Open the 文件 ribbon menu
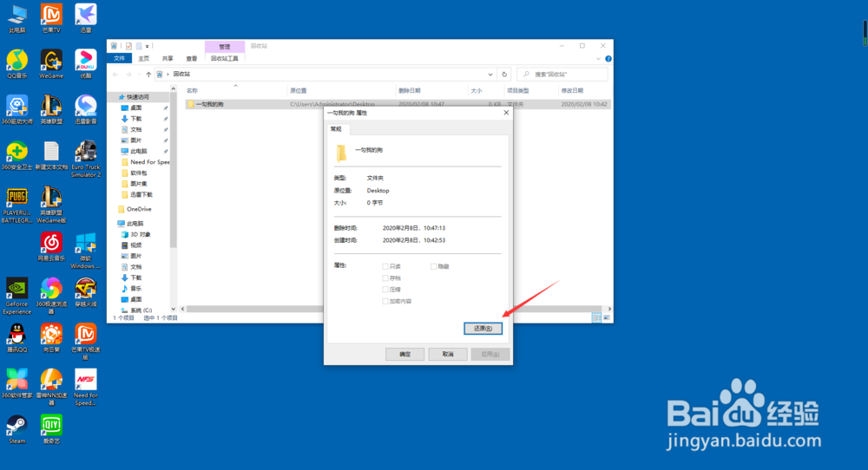Image resolution: width=868 pixels, height=470 pixels. click(x=119, y=59)
